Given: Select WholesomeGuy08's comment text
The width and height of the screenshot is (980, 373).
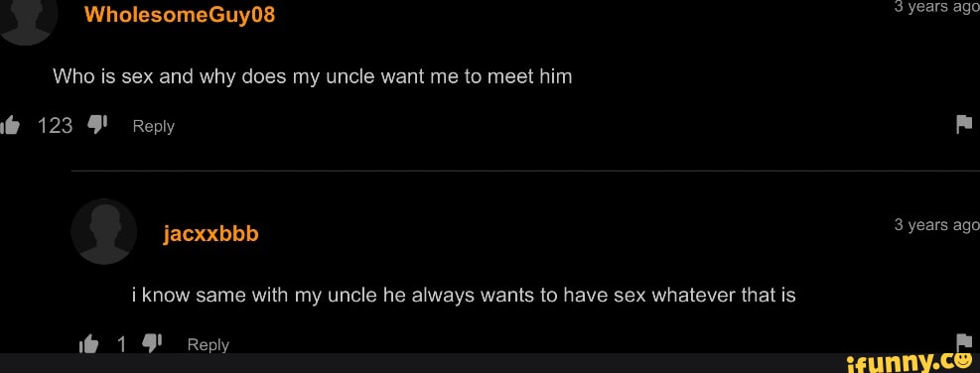Looking at the screenshot, I should 313,76.
